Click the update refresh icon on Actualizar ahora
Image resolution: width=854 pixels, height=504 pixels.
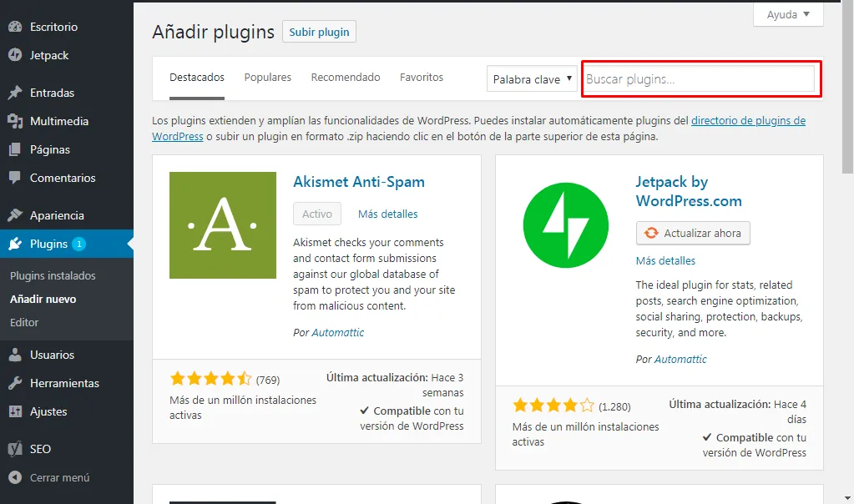click(x=651, y=233)
